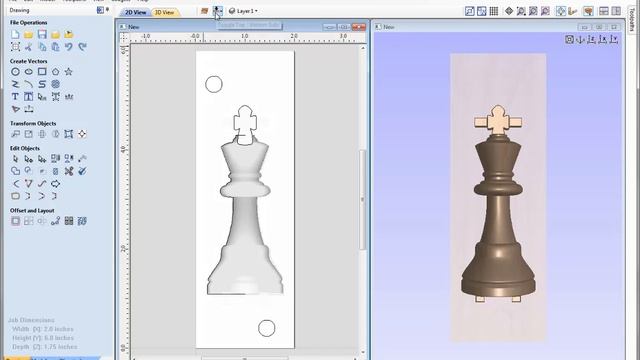This screenshot has height=360, width=640.
Task: Select the Draw Arc tool
Action: 29,84
